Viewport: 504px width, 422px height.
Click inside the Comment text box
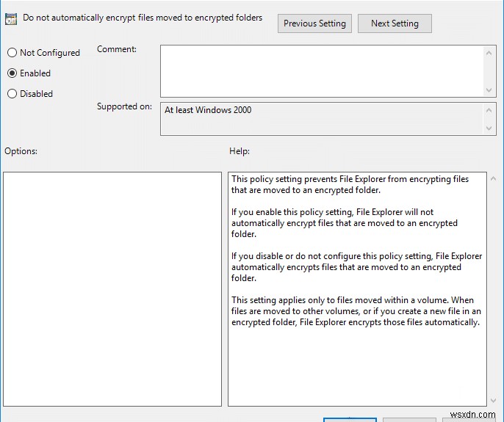[x=322, y=70]
